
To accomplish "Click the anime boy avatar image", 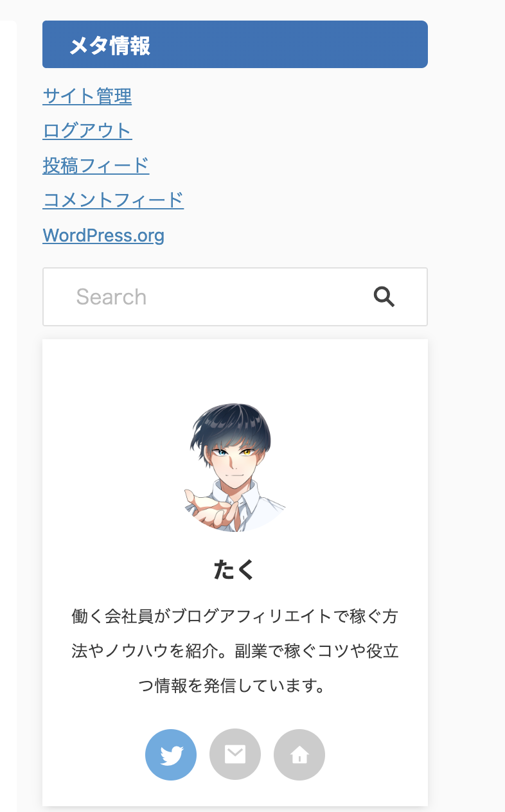I will (235, 468).
